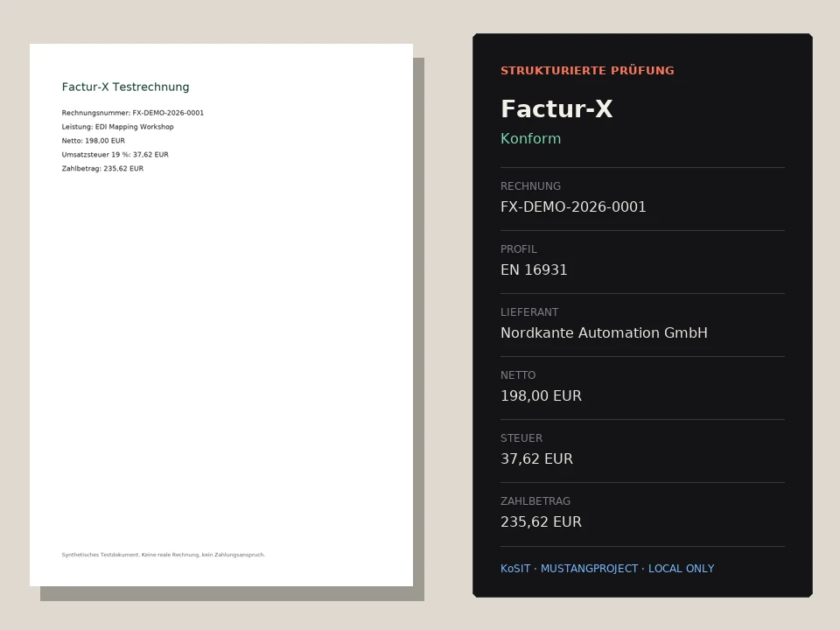840x630 pixels.
Task: Click the KoSIT link in the panel footer
Action: coord(515,569)
